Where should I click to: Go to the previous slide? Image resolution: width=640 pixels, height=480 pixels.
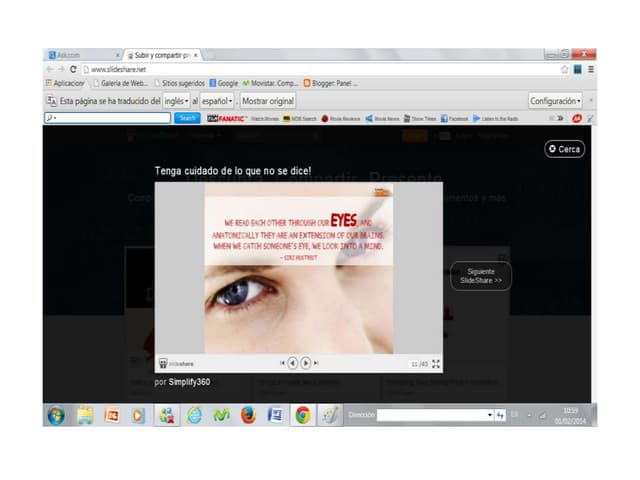click(x=293, y=363)
